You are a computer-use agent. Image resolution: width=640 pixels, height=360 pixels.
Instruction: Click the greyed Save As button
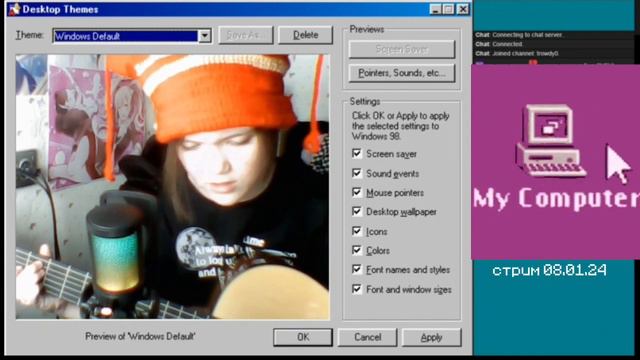click(x=245, y=35)
